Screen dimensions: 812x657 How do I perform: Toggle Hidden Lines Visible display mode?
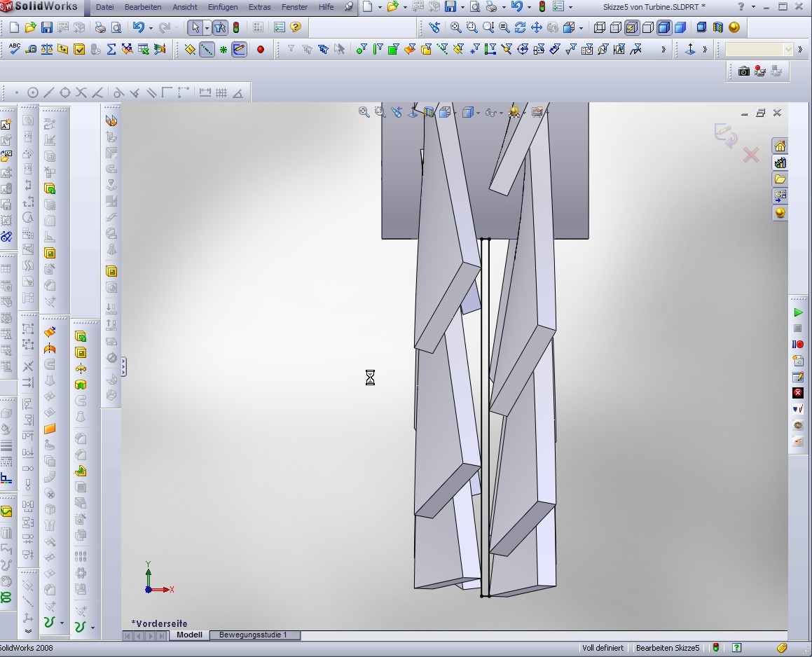coord(616,28)
